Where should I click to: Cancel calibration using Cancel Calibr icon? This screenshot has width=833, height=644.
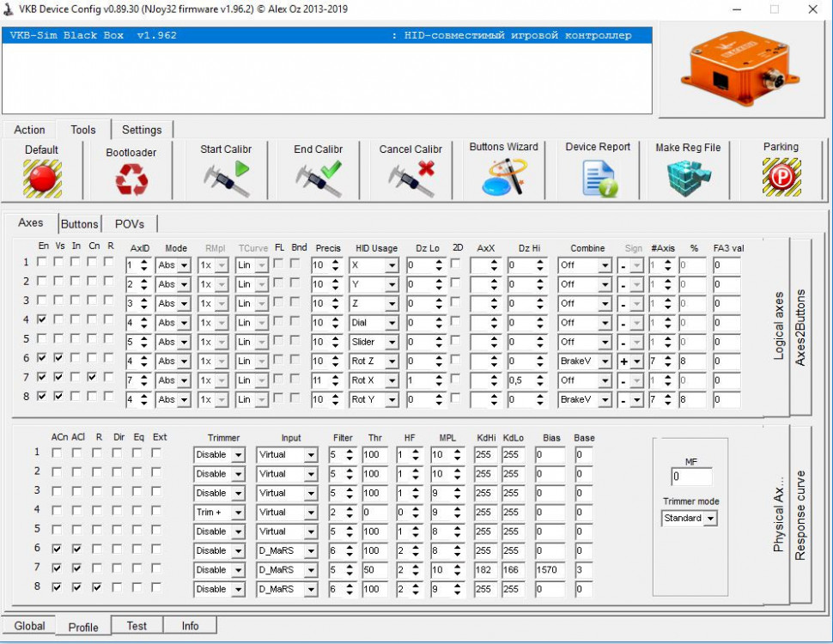click(x=410, y=179)
